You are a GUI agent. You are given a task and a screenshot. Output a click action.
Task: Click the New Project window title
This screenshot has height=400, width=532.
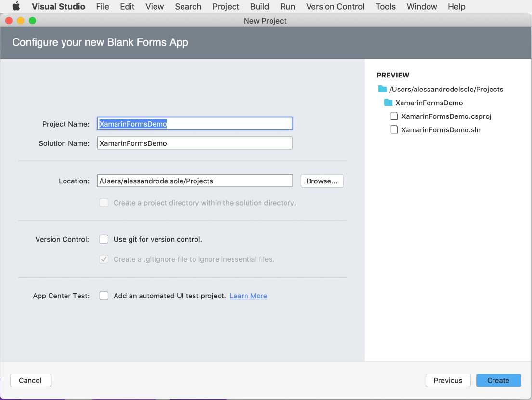265,21
